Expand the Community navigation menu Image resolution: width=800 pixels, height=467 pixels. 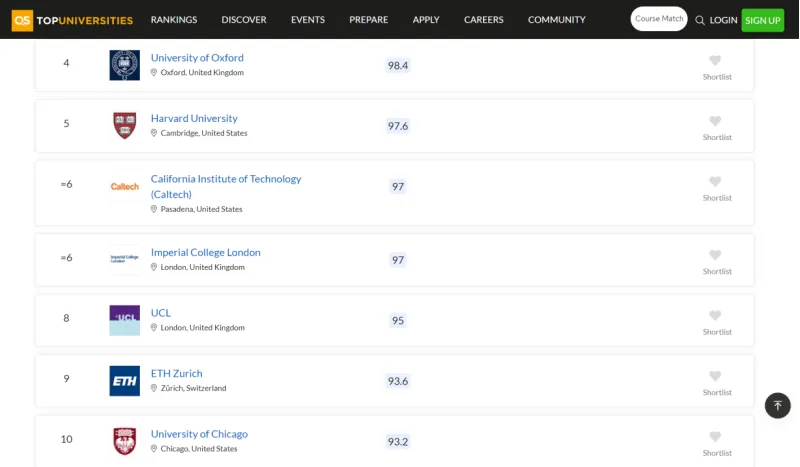coord(557,20)
